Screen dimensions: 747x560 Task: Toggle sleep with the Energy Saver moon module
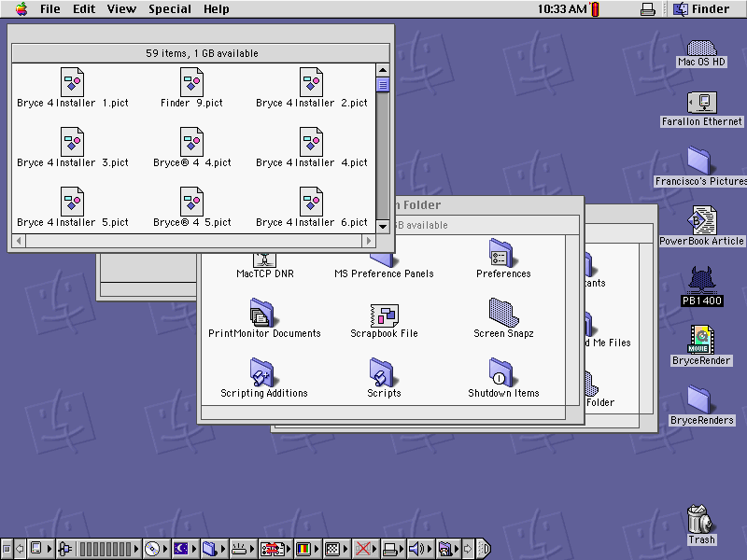click(183, 549)
